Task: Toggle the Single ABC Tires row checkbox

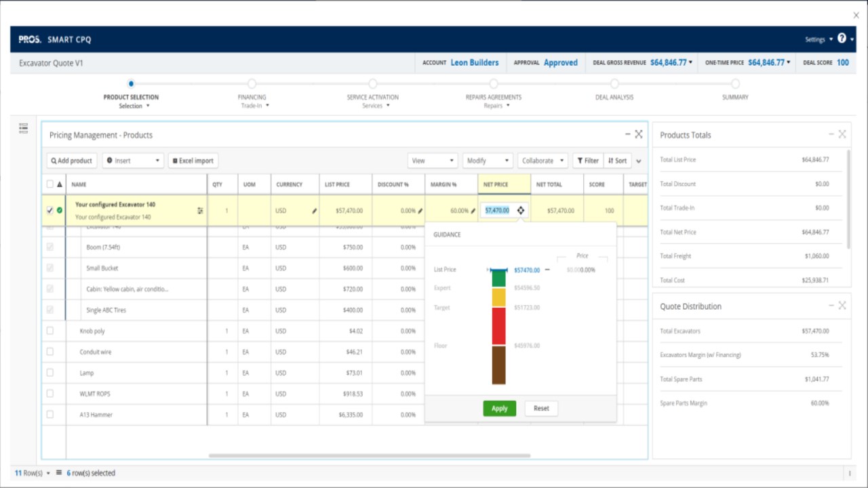Action: click(50, 310)
